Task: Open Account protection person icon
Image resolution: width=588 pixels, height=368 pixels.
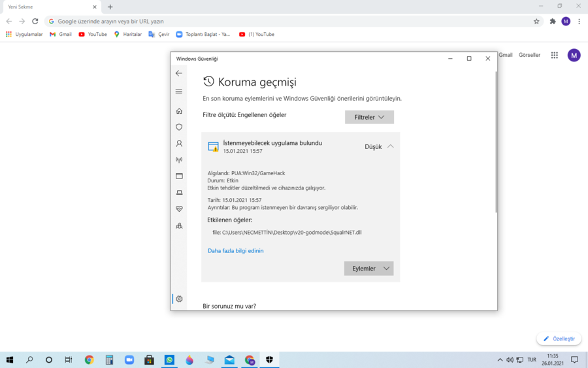Action: click(x=179, y=144)
